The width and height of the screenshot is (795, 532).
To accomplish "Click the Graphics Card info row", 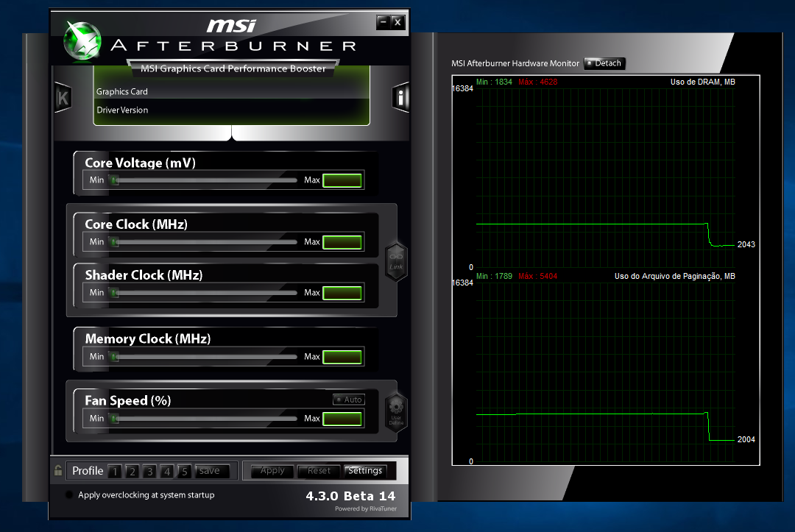I will coord(231,92).
